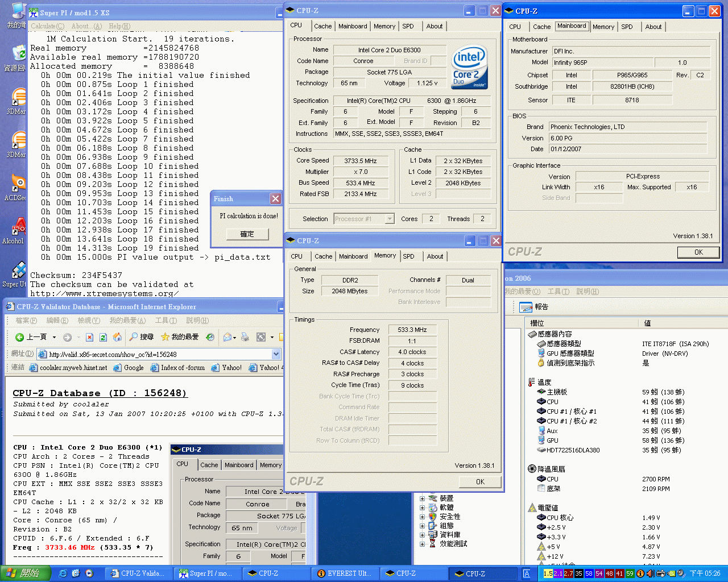728x582 pixels.
Task: Open Alcohol desktop shortcut icon
Action: tap(18, 226)
